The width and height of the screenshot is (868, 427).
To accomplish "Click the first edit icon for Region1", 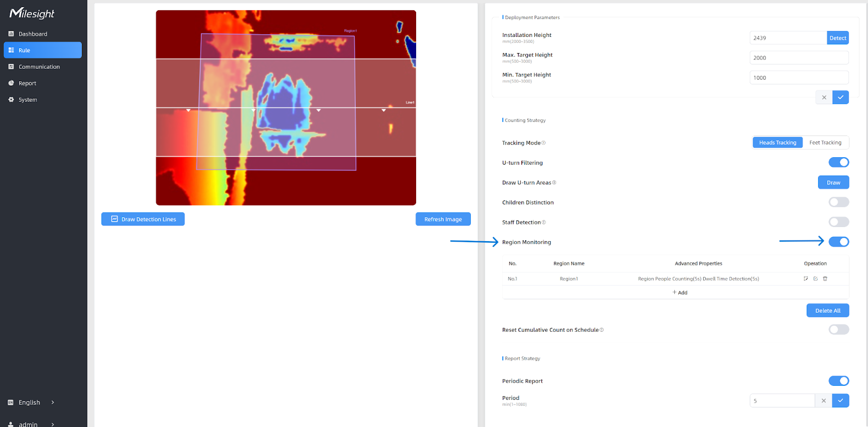I will (x=806, y=279).
